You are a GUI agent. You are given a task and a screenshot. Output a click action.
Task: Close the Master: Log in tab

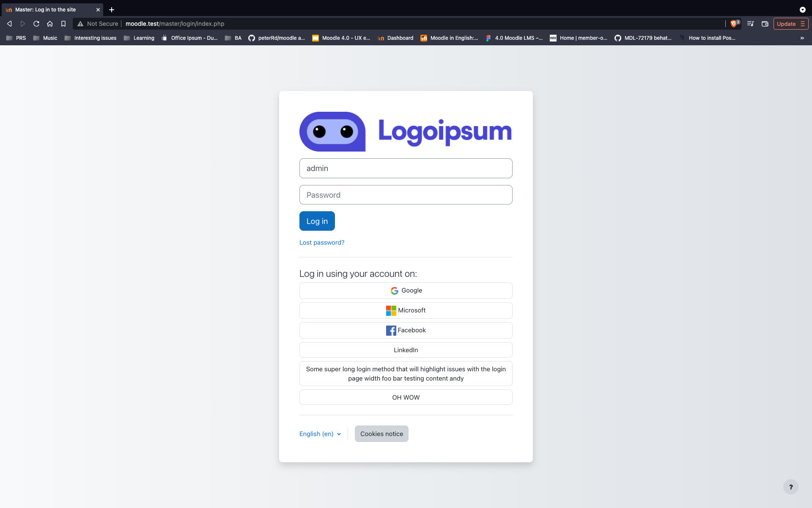(x=98, y=9)
